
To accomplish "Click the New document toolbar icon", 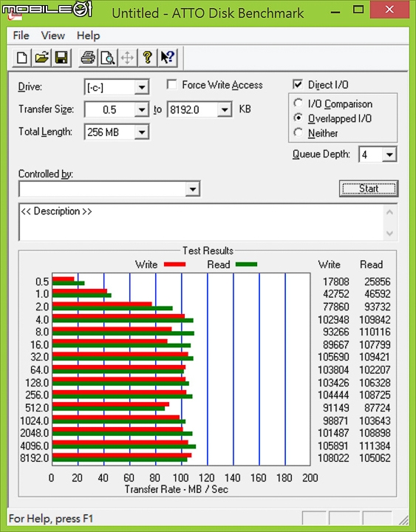I will pyautogui.click(x=22, y=58).
